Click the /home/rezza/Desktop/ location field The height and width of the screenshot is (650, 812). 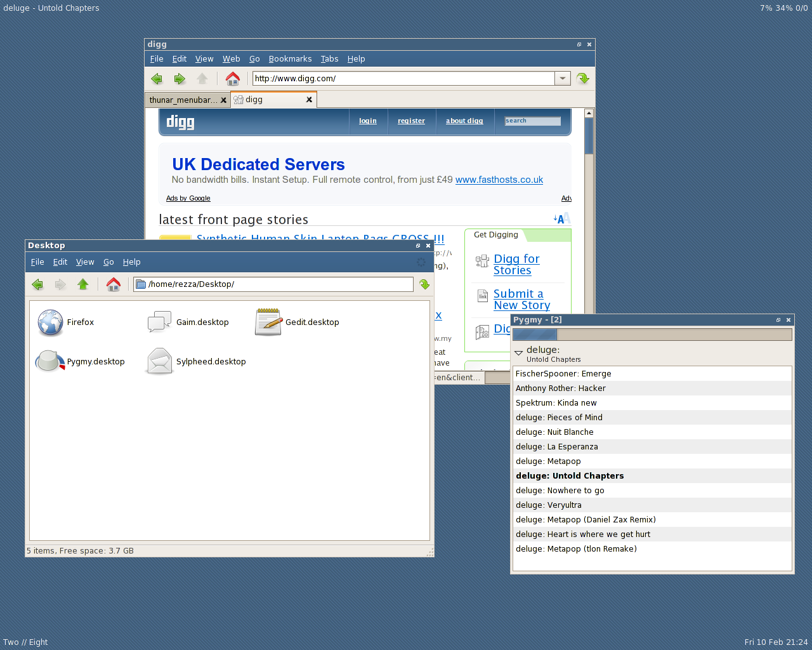(x=273, y=284)
